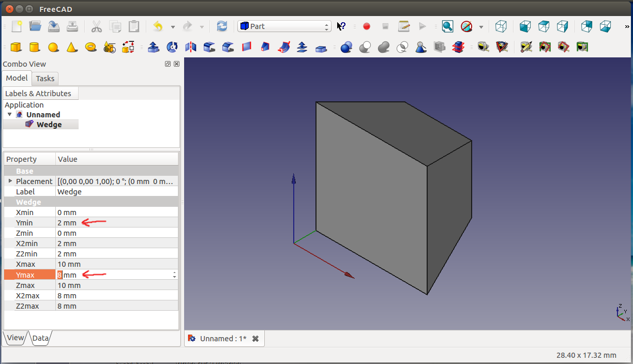This screenshot has height=364, width=633.
Task: Collapse the Unnamed document tree node
Action: [x=9, y=114]
